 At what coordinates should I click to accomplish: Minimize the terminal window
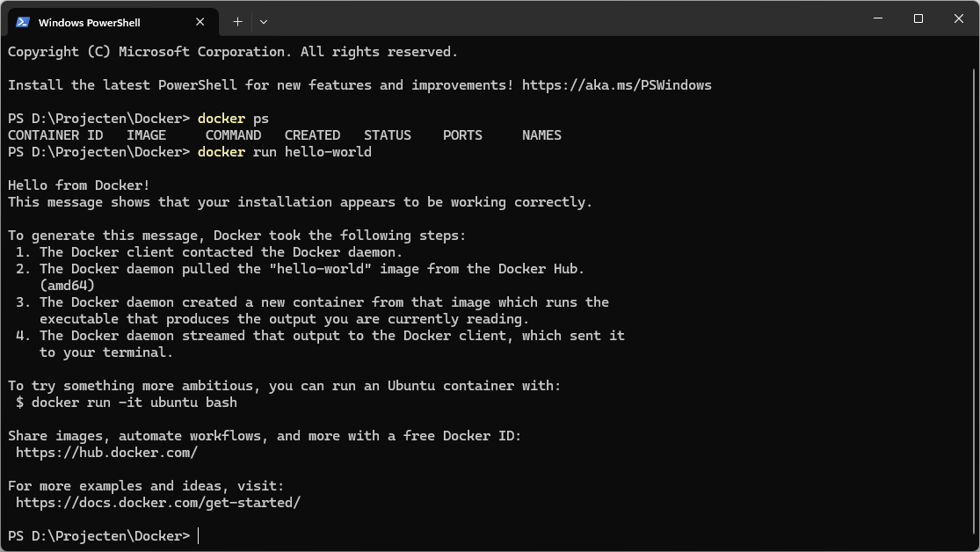(x=878, y=18)
